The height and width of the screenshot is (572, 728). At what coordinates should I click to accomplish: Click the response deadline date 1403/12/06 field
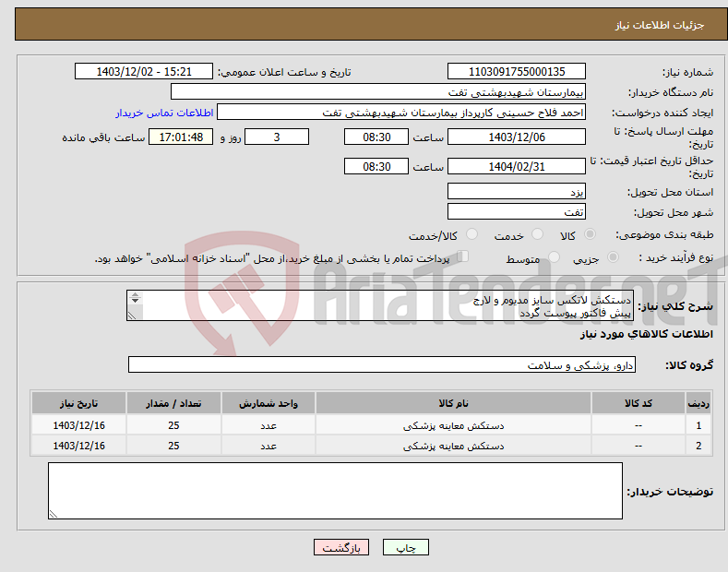(x=517, y=137)
